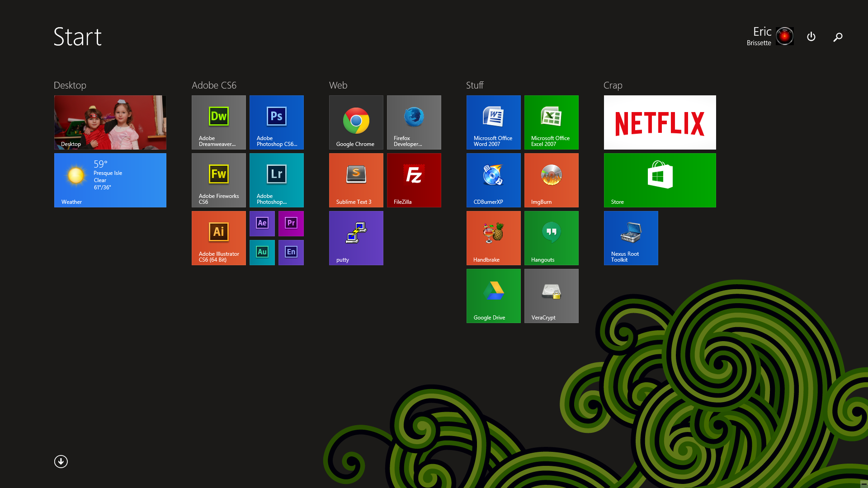This screenshot has width=868, height=488.
Task: Launch Adobe Illustrator CS6 tile
Action: click(x=219, y=238)
